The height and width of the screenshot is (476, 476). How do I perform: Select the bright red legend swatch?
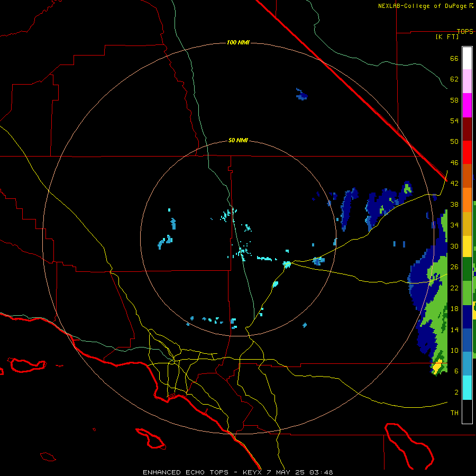point(467,152)
